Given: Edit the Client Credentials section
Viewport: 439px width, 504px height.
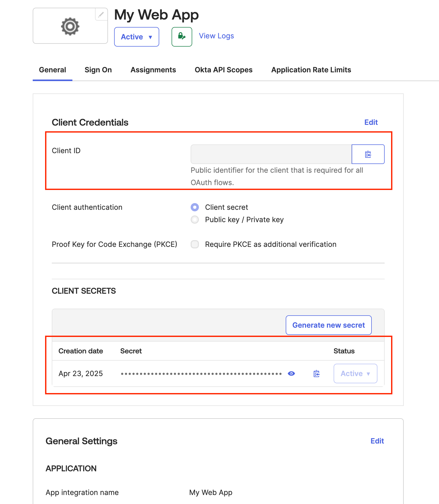Looking at the screenshot, I should click(x=371, y=122).
